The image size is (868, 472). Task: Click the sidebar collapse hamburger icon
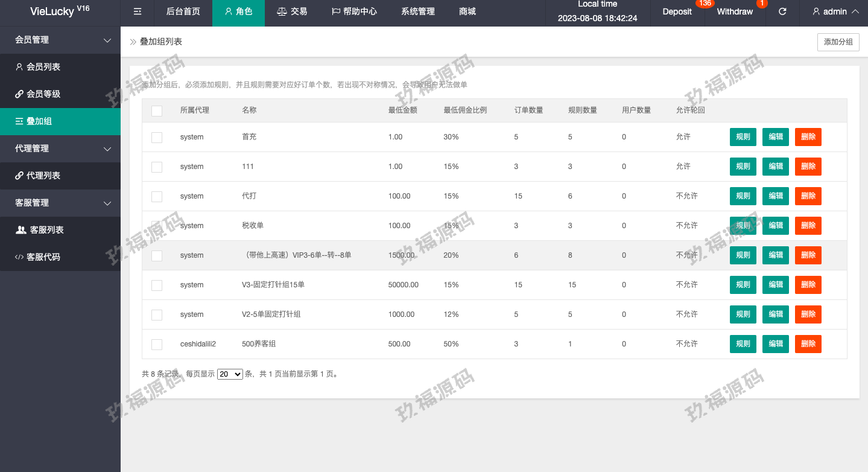(x=138, y=11)
